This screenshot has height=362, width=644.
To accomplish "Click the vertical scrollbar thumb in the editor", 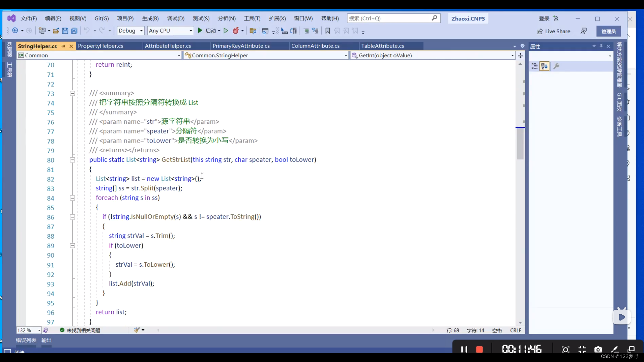I will click(x=520, y=144).
